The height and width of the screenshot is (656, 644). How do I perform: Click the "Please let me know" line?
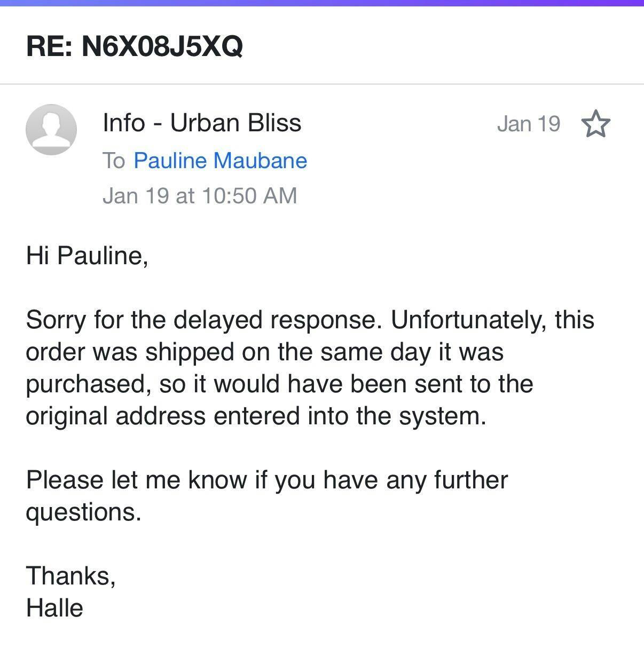(x=266, y=479)
